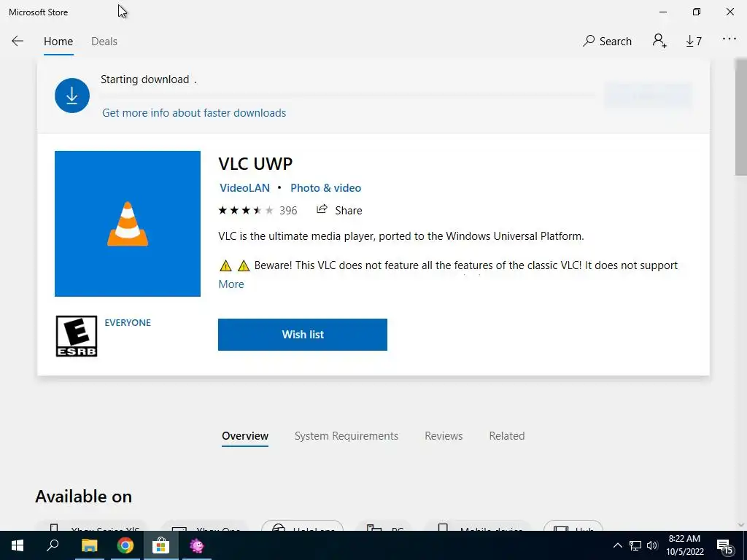This screenshot has height=560, width=747.
Task: Open Search in Microsoft Store
Action: pyautogui.click(x=608, y=42)
